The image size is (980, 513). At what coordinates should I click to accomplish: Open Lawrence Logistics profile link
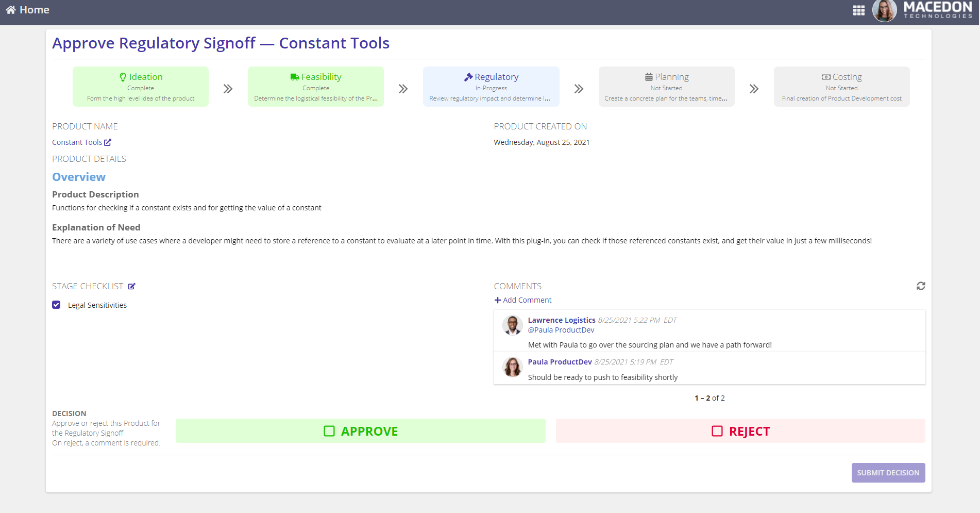pos(561,320)
